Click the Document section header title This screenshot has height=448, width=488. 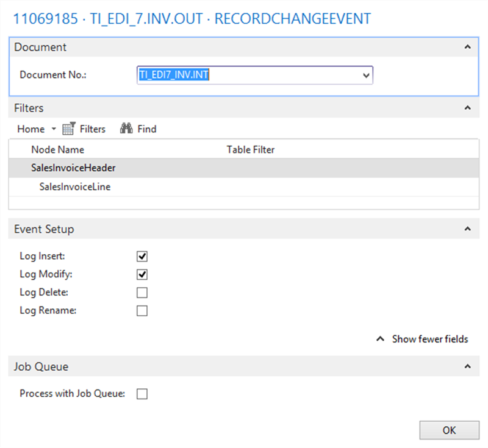click(40, 47)
